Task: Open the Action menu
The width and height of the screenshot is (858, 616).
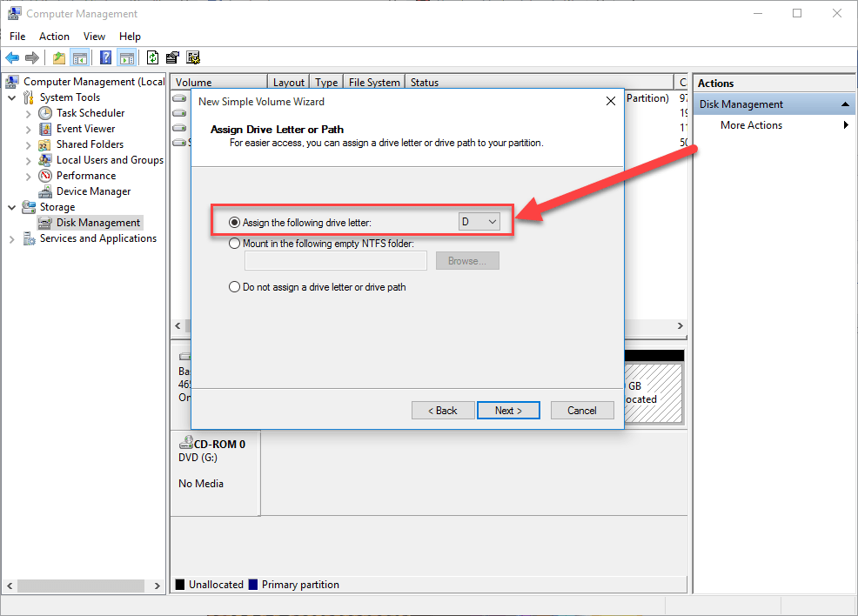Action: click(54, 37)
